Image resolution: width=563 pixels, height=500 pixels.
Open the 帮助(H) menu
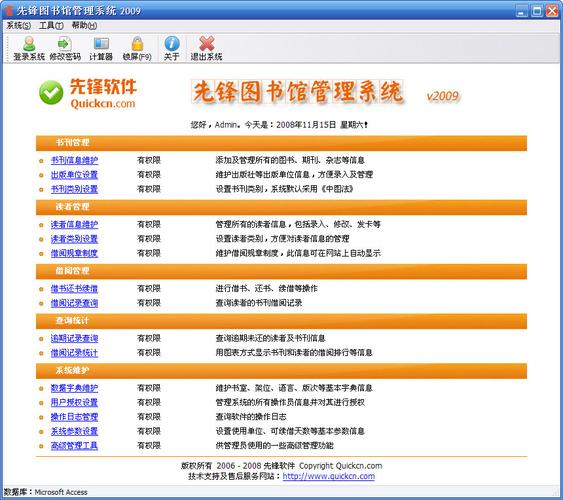pyautogui.click(x=84, y=25)
